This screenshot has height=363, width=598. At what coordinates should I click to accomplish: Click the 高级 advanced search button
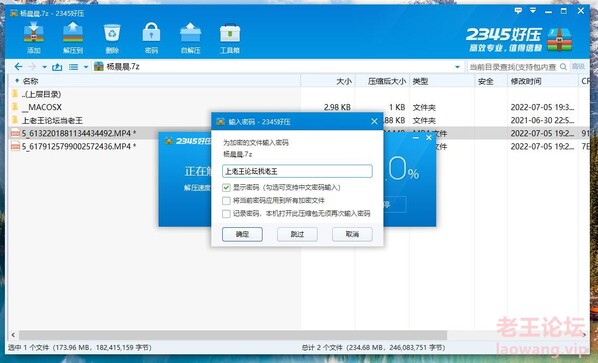(578, 67)
